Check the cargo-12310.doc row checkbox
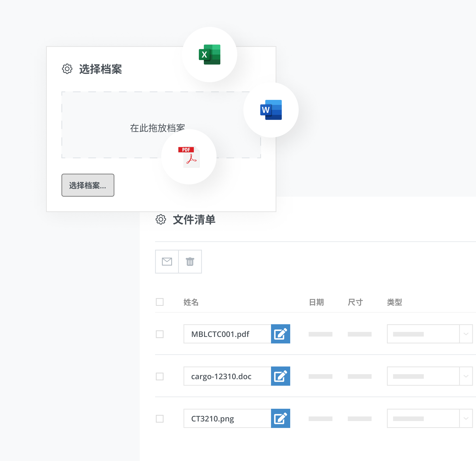The image size is (476, 461). click(159, 376)
